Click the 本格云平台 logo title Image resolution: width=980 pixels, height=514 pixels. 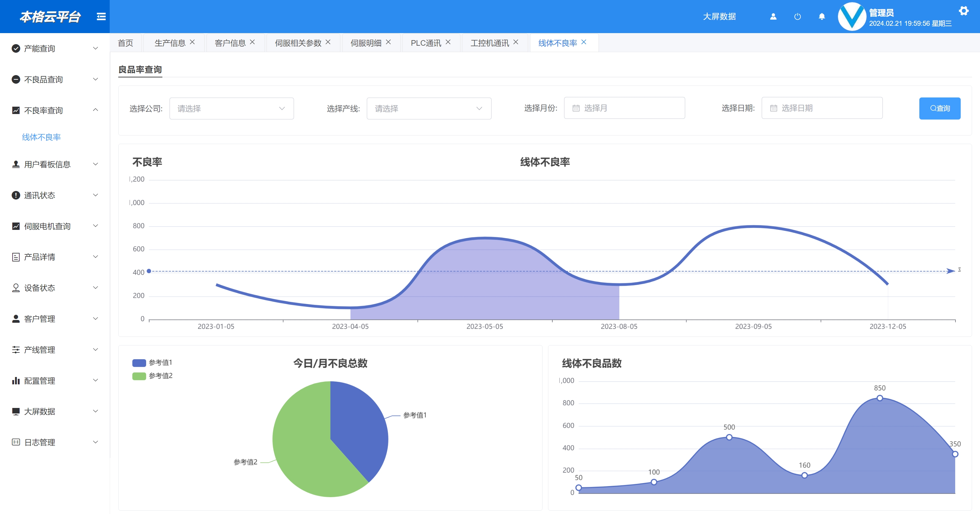[x=50, y=16]
